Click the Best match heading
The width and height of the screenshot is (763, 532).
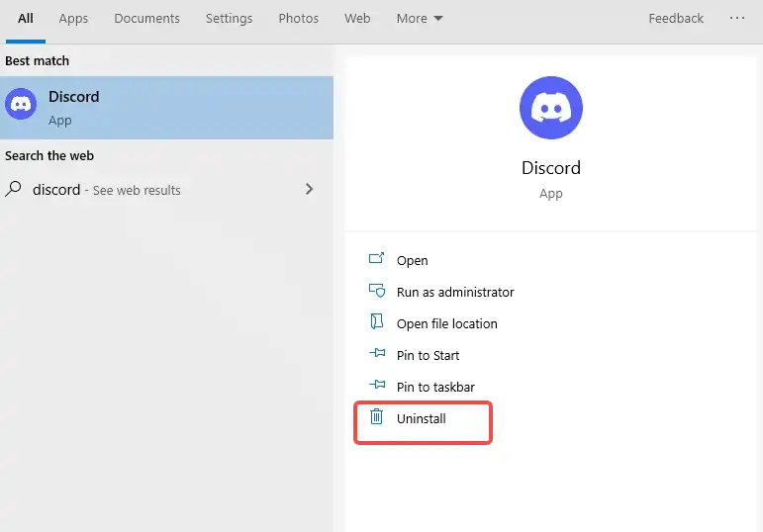(37, 60)
